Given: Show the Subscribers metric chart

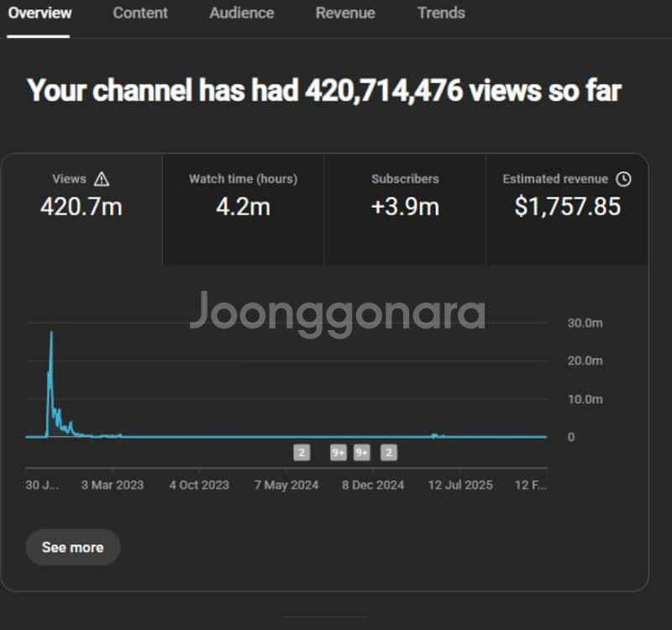Looking at the screenshot, I should (405, 210).
